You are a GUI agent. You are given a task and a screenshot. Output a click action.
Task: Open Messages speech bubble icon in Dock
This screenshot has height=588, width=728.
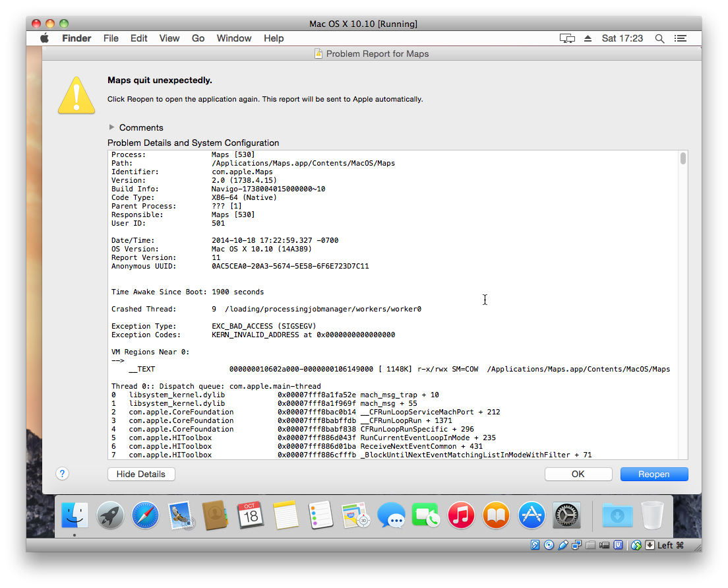point(391,515)
